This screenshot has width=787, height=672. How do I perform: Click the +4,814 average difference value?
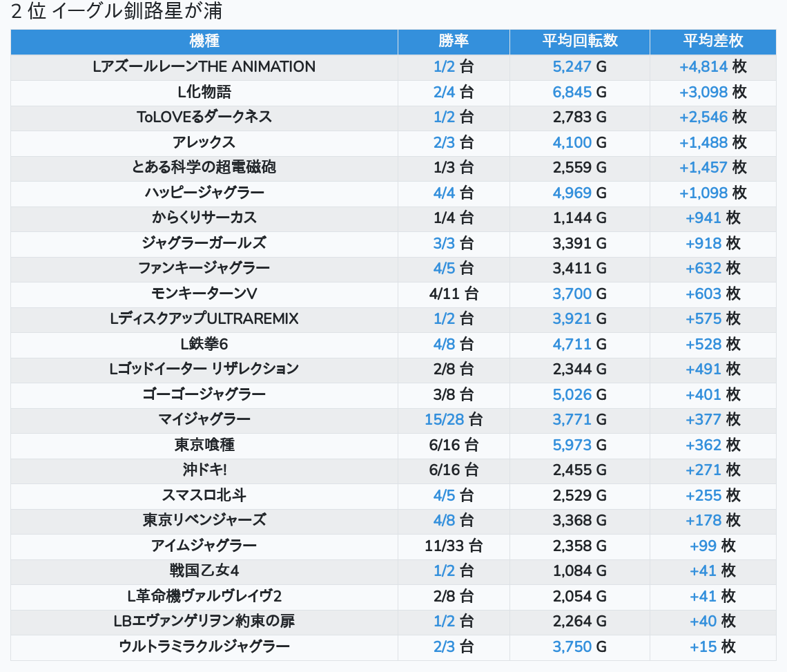point(703,67)
